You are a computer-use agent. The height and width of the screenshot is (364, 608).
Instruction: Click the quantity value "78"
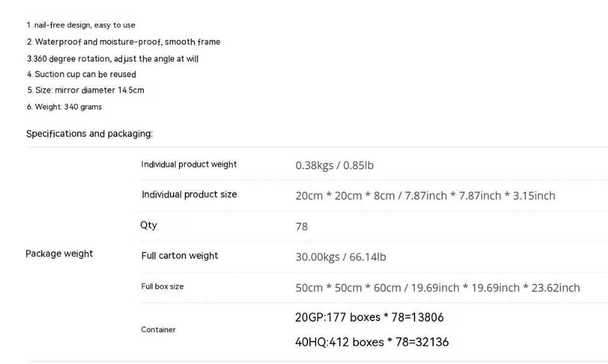[x=302, y=227]
